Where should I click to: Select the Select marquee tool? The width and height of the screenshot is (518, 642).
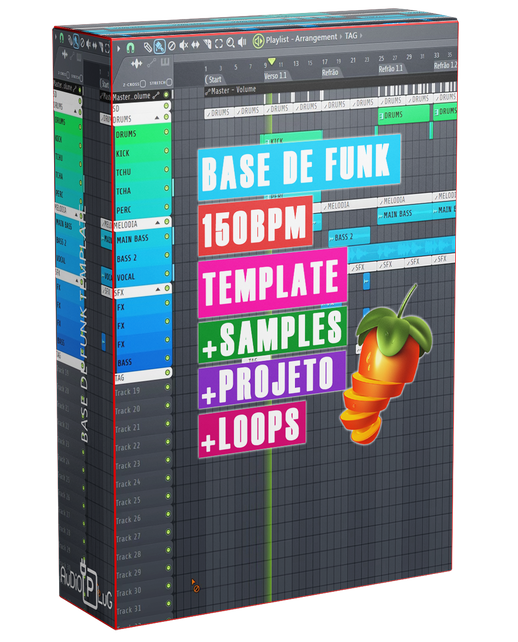click(219, 43)
